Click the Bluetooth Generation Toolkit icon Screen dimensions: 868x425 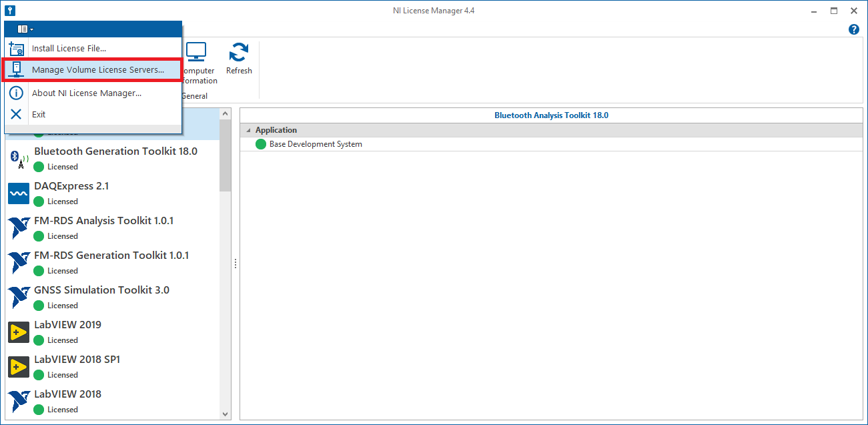(19, 159)
